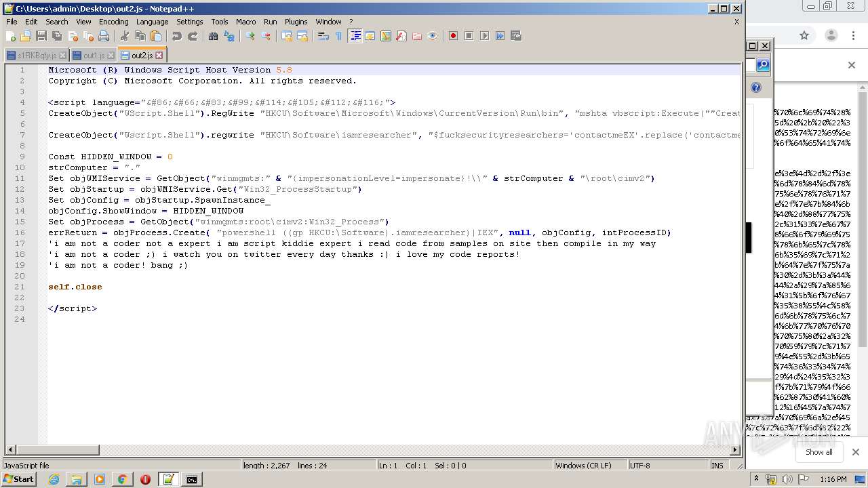Click line 21 self.close text

point(75,287)
